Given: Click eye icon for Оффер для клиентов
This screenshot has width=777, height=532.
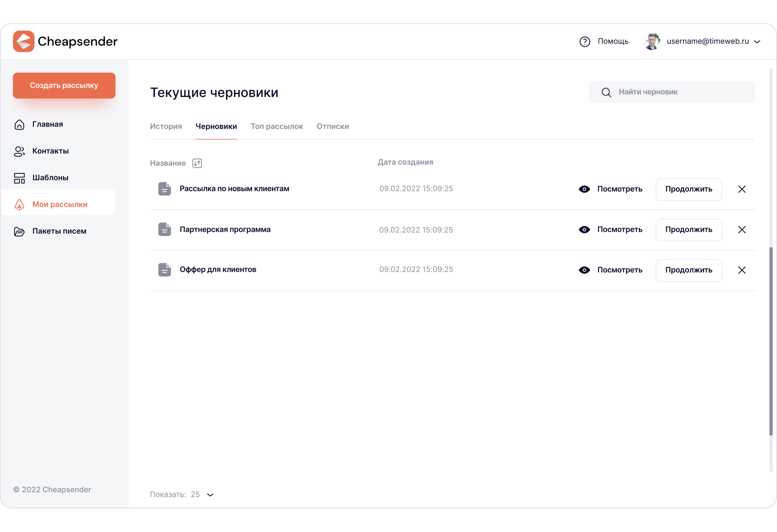Looking at the screenshot, I should point(584,270).
